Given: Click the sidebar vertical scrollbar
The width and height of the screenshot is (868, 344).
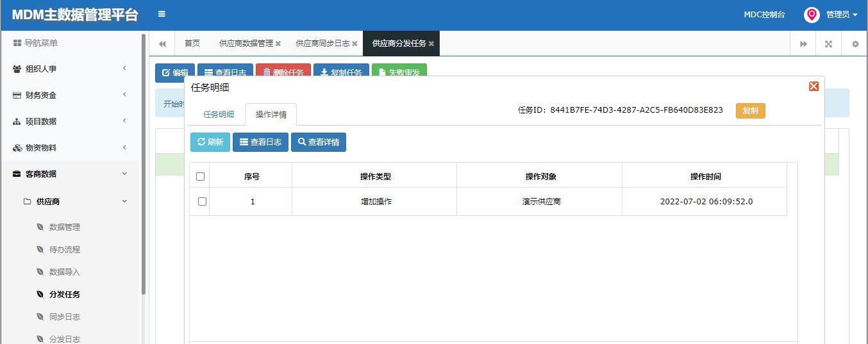Looking at the screenshot, I should coord(144,163).
